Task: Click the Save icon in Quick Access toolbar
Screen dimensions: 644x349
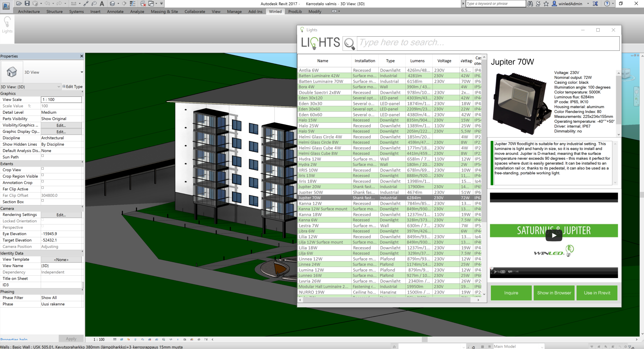Action: pos(27,3)
